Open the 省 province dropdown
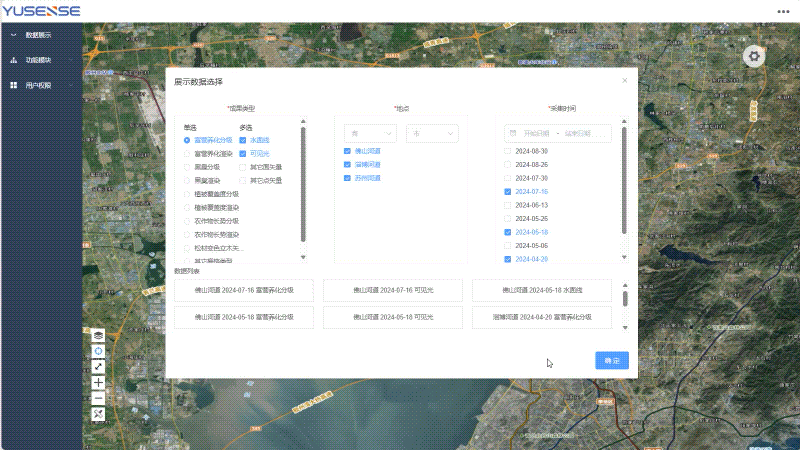 [370, 132]
